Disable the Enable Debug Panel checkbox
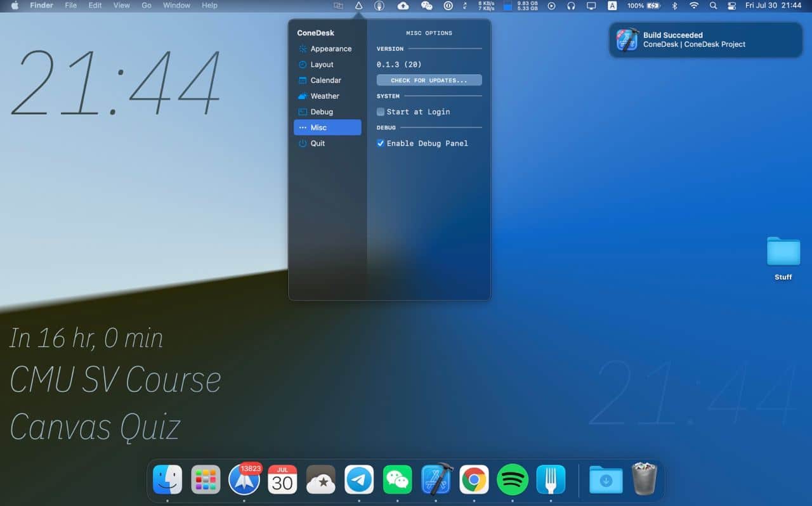This screenshot has width=812, height=506. [x=381, y=143]
